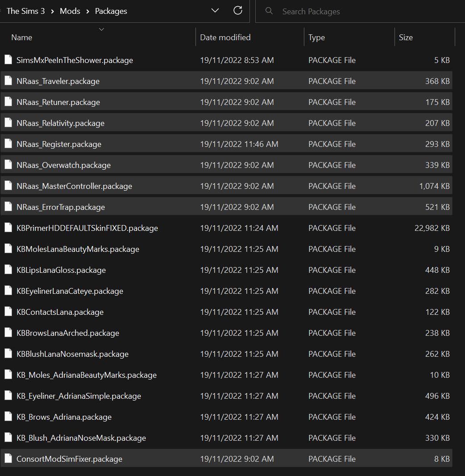The width and height of the screenshot is (465, 476).
Task: Select the file name NRaas_ErrorTrap.package
Action: pyautogui.click(x=61, y=207)
